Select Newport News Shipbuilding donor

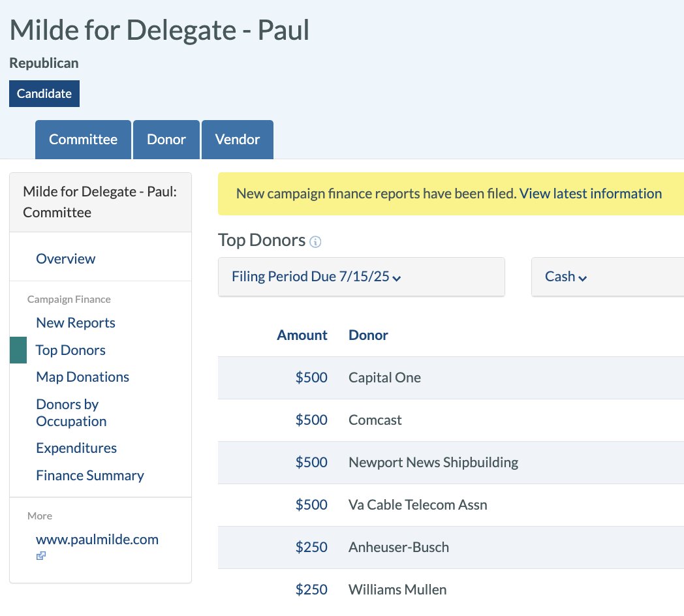(433, 463)
